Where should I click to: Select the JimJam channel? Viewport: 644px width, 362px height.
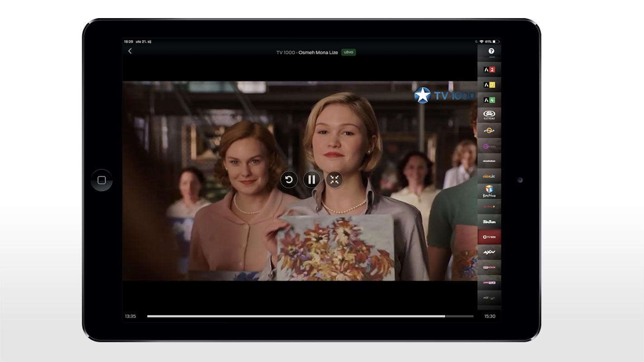(489, 222)
